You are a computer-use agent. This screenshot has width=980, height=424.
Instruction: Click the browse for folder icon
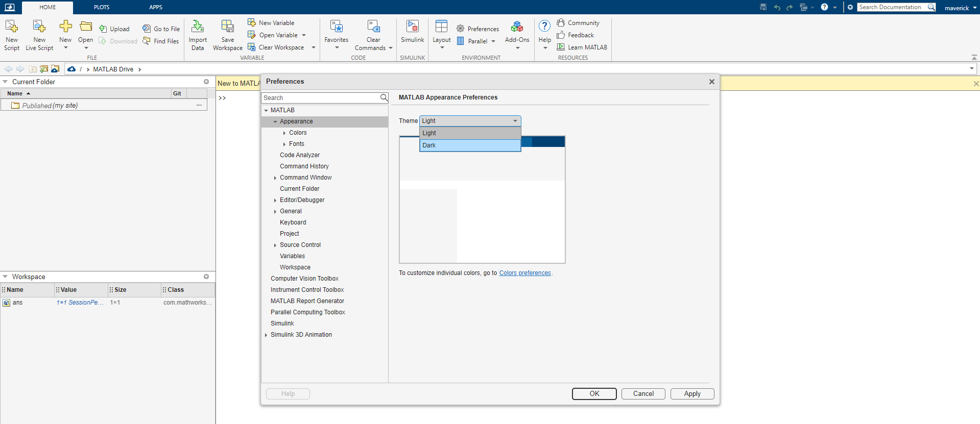[44, 69]
